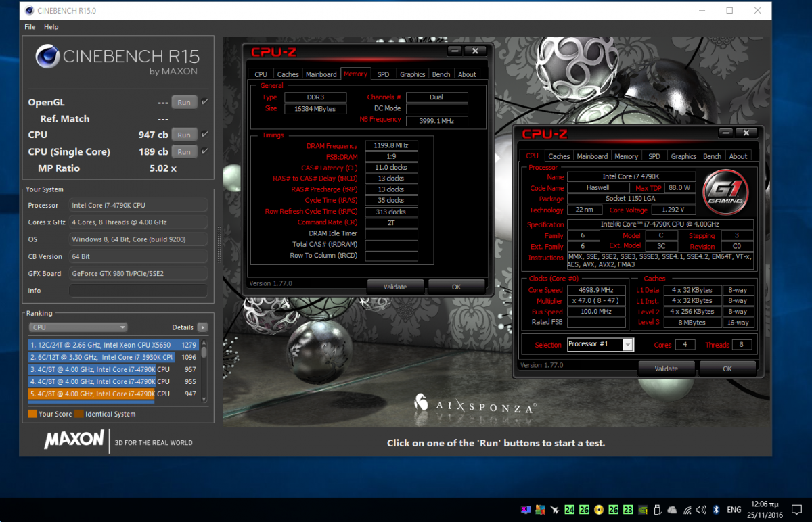
Task: Click the Cinebench icon in the title bar
Action: [x=30, y=11]
